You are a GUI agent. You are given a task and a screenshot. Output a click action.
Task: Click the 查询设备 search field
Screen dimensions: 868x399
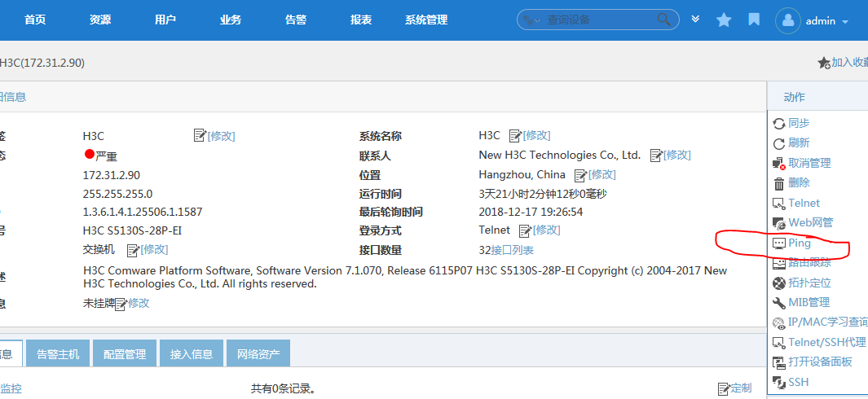pos(598,20)
